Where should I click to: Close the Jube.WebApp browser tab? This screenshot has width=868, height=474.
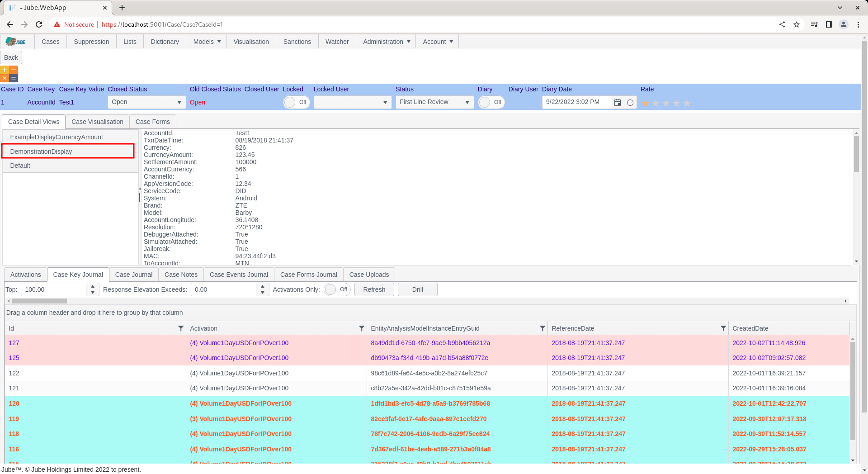tap(104, 8)
